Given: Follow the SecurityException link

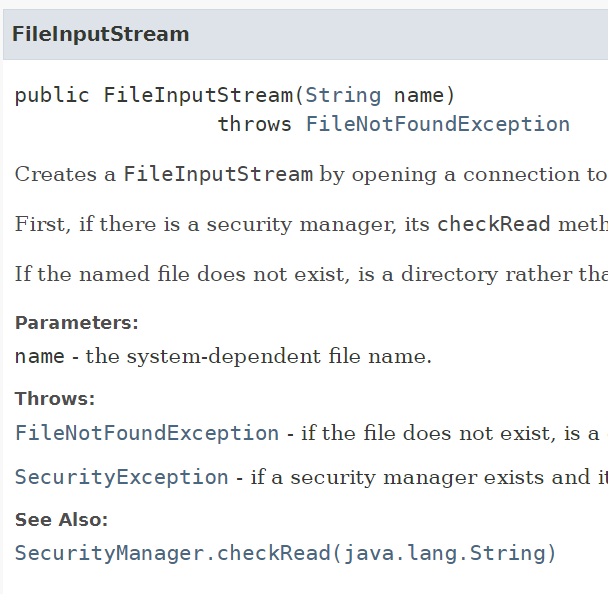Looking at the screenshot, I should (122, 477).
